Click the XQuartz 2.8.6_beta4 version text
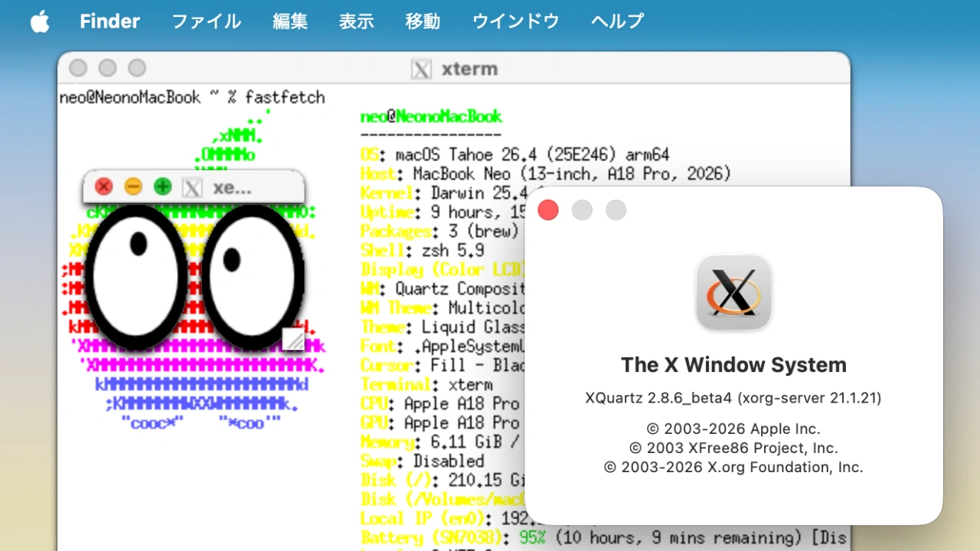 tap(733, 398)
